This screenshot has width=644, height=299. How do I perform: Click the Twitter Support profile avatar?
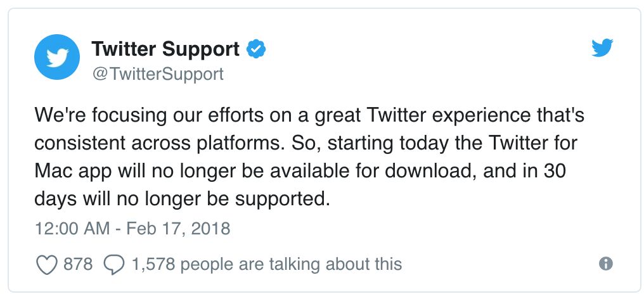(58, 58)
